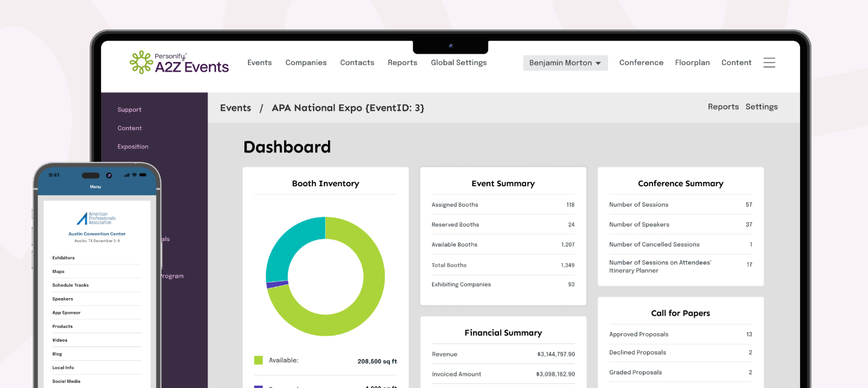The image size is (868, 388).
Task: Click the Available 208,500 sq ft value
Action: (377, 361)
